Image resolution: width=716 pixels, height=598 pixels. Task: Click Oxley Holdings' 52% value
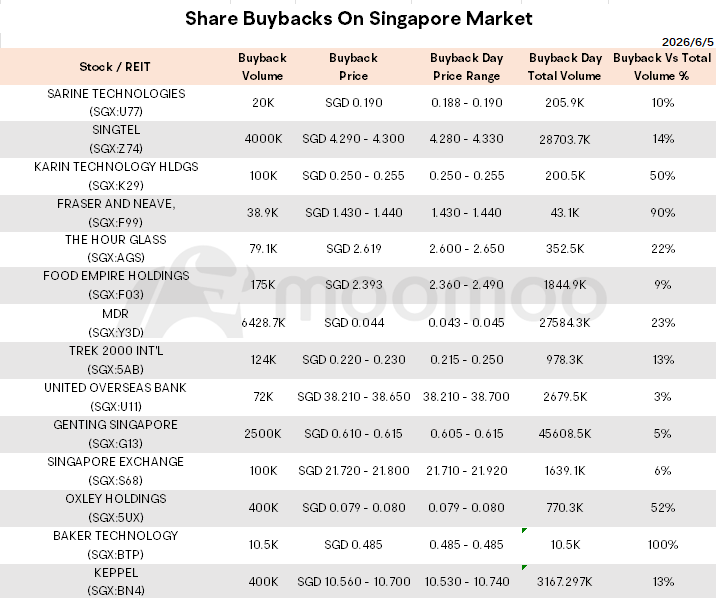(663, 508)
